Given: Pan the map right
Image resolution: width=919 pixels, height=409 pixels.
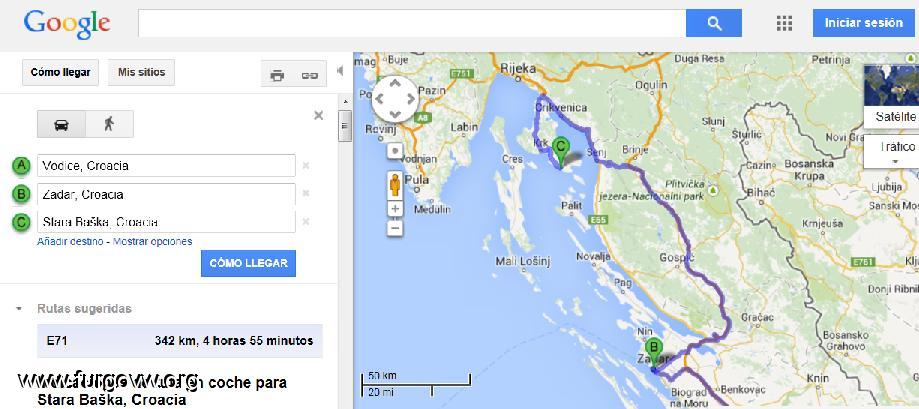Looking at the screenshot, I should pyautogui.click(x=410, y=99).
